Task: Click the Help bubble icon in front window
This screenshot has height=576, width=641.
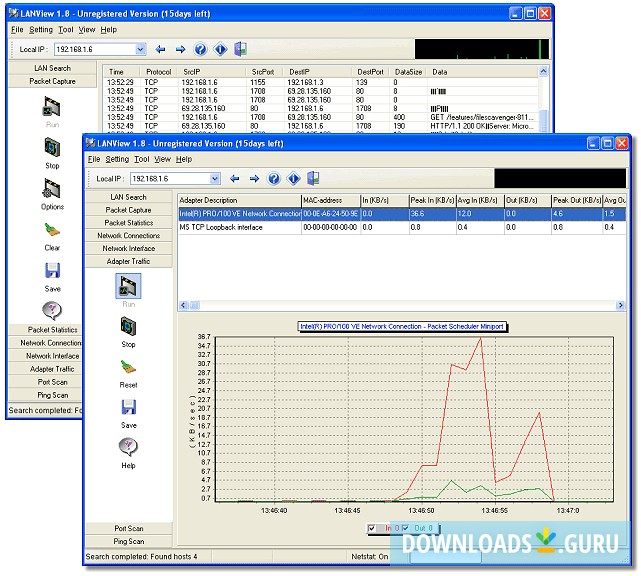Action: coord(128,447)
